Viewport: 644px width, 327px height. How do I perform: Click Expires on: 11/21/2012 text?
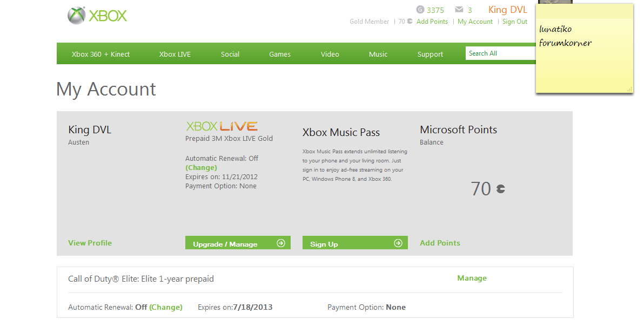tap(222, 177)
